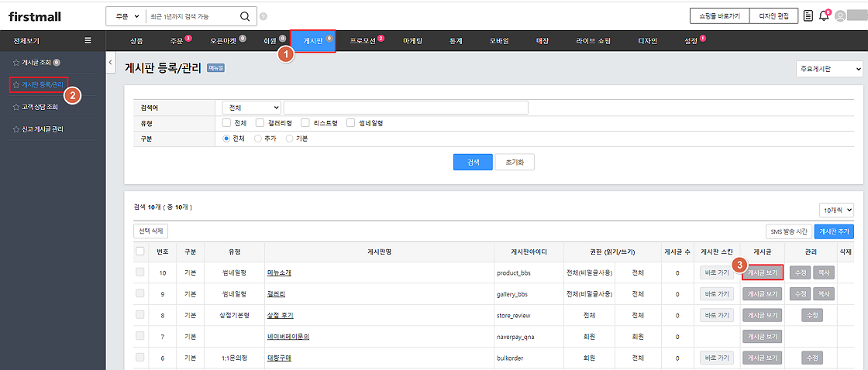This screenshot has height=370, width=868.
Task: Open the 검색어 전체 dropdown
Action: (x=251, y=107)
